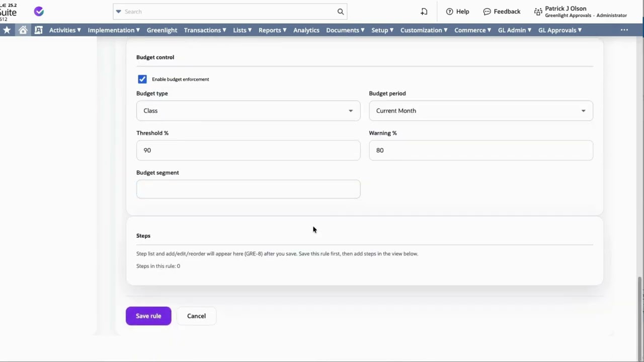Open the Activities menu
644x362 pixels.
click(x=65, y=30)
